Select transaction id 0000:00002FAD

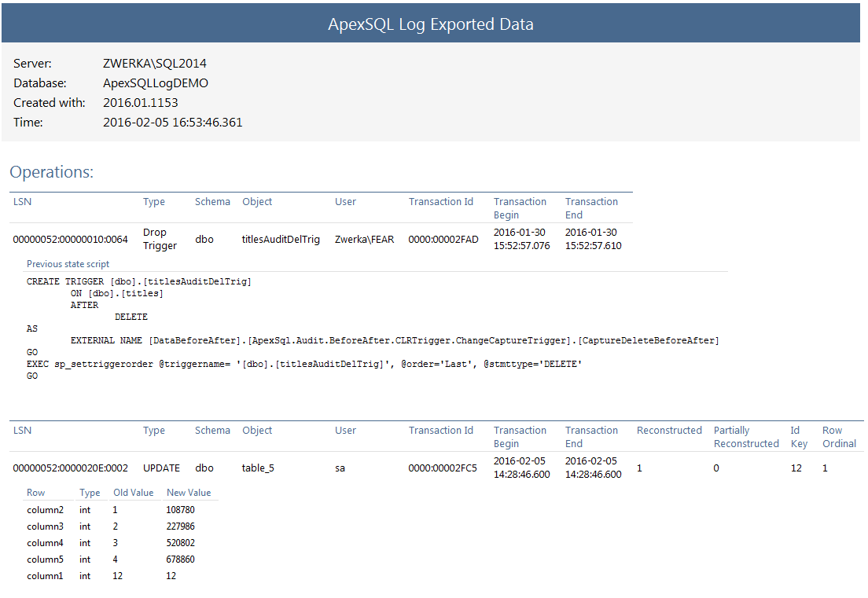443,240
